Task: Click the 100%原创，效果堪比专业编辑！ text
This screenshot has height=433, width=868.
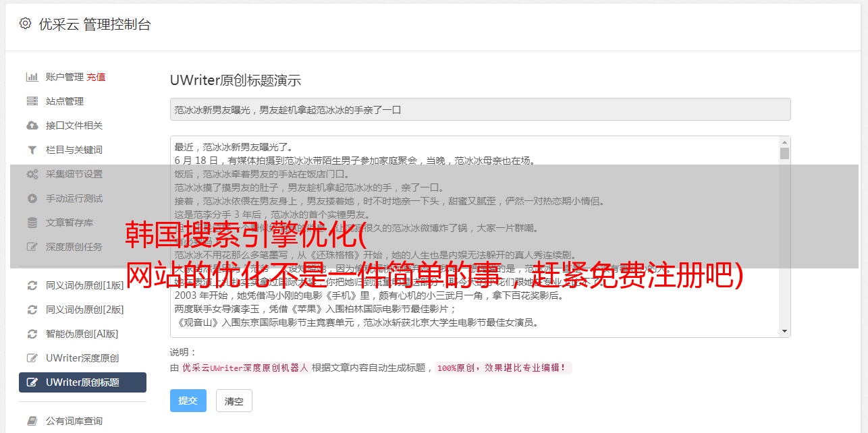Action: [503, 368]
